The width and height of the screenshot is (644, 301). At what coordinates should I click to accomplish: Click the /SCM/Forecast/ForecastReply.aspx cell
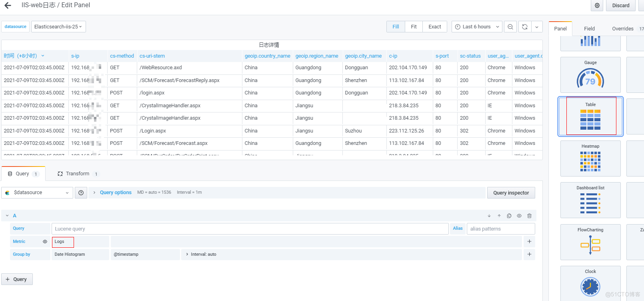click(x=180, y=80)
